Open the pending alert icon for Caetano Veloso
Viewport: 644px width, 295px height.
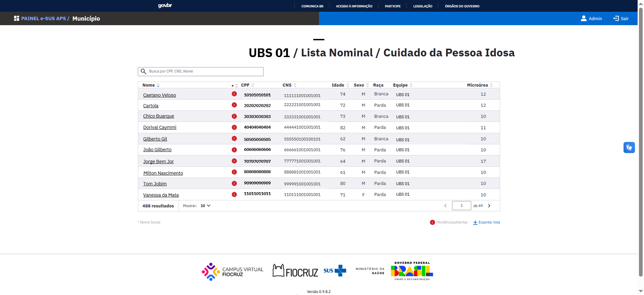coord(234,94)
